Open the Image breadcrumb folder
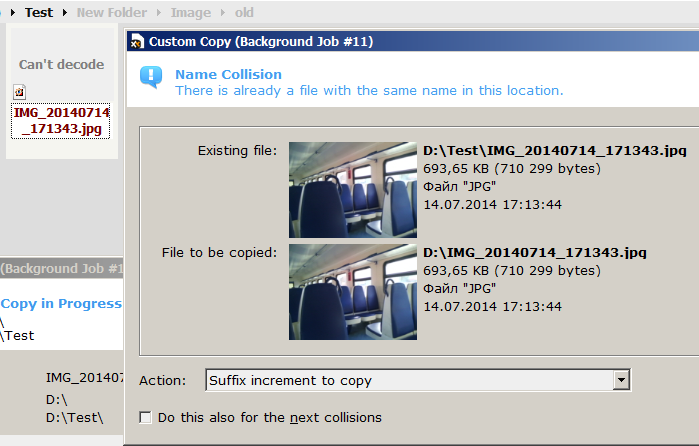Screen dimensions: 699x446 [x=190, y=13]
